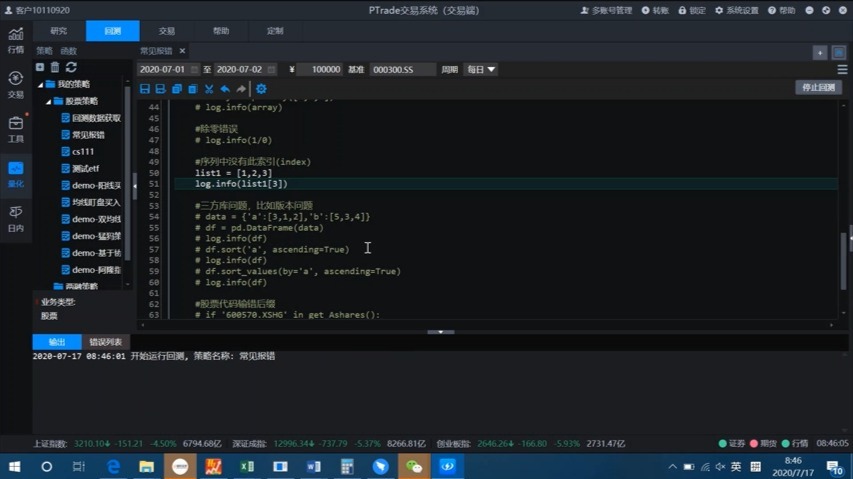Screen dimensions: 853x479
Task: Open strategy cs111
Action: click(78, 152)
